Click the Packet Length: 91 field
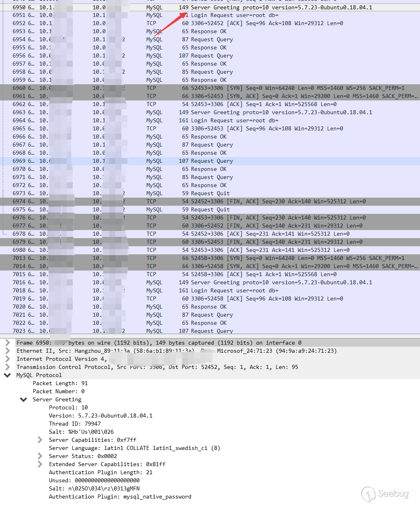420x505 pixels. [60, 383]
